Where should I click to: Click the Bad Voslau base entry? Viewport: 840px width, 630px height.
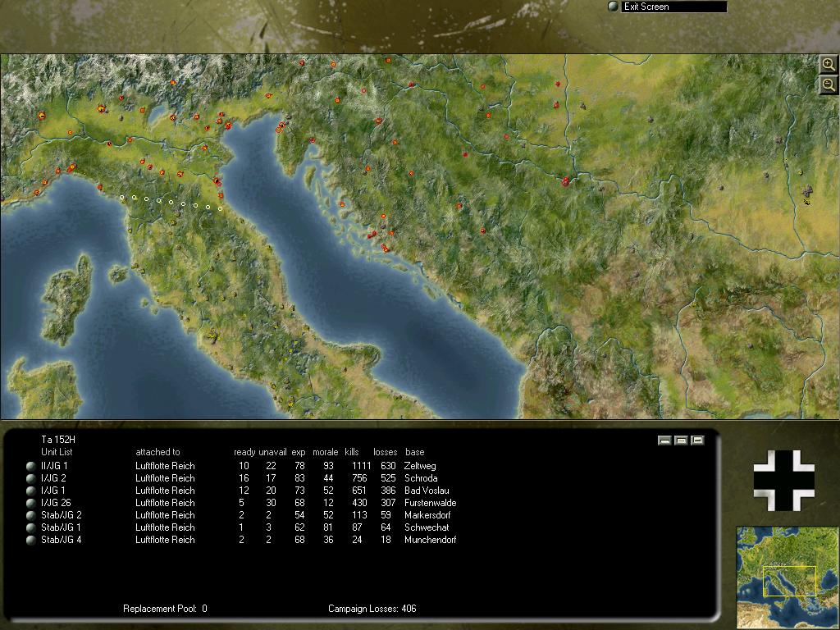pos(427,491)
